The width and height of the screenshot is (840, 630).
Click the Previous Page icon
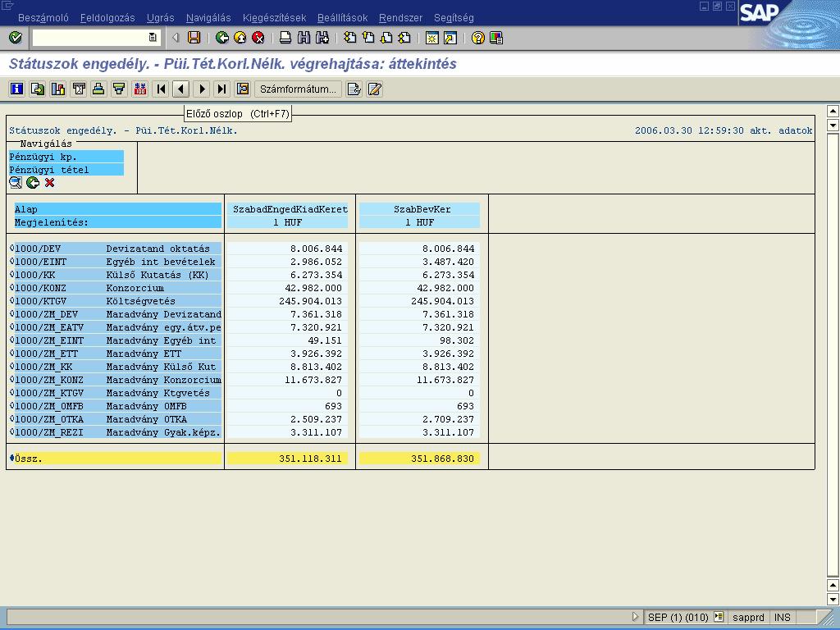pos(368,38)
